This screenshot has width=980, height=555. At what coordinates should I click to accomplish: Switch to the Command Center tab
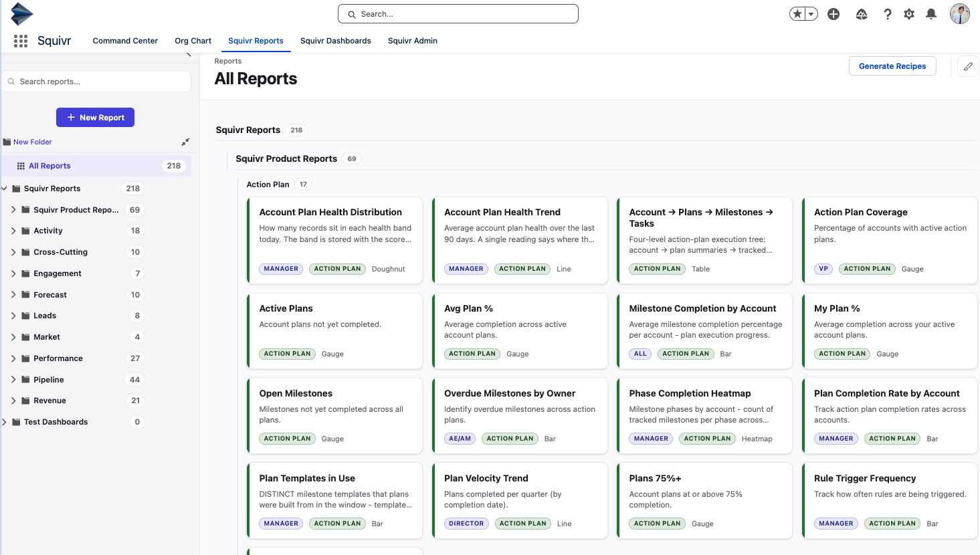click(x=125, y=41)
